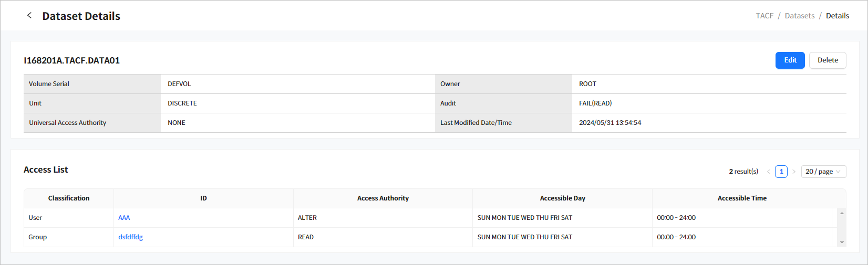
Task: Open the Datasets breadcrumb link
Action: (x=800, y=16)
